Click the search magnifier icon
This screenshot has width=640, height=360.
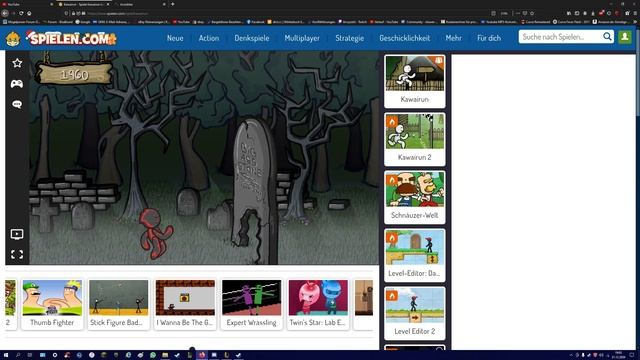coord(607,37)
